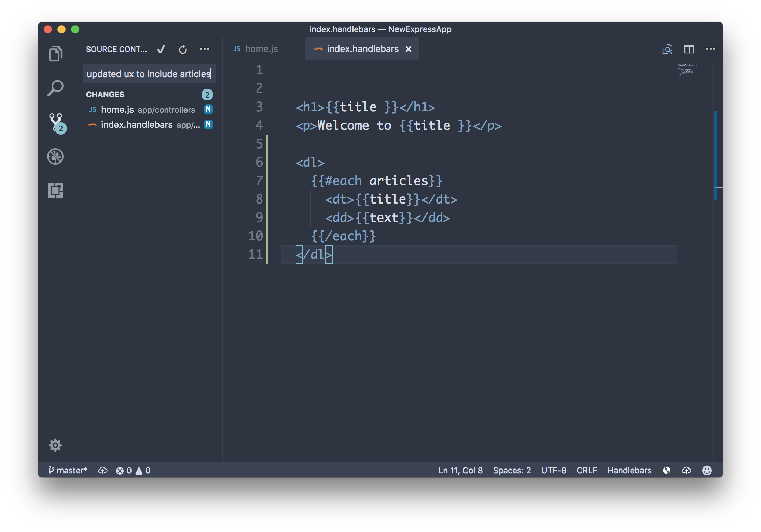This screenshot has width=761, height=532.
Task: Change file encoding via UTF-8
Action: [554, 470]
